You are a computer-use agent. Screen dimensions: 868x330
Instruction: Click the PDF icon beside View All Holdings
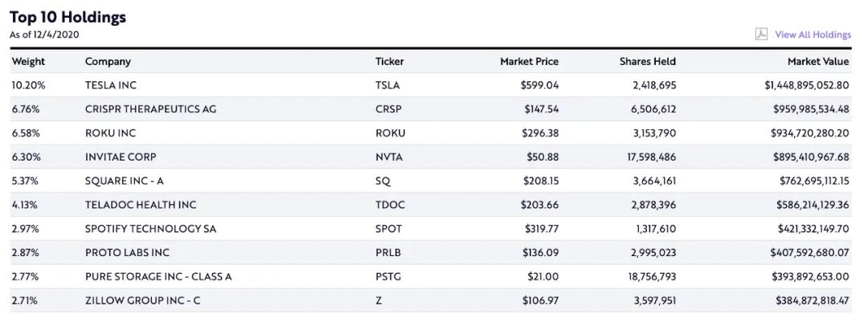761,34
